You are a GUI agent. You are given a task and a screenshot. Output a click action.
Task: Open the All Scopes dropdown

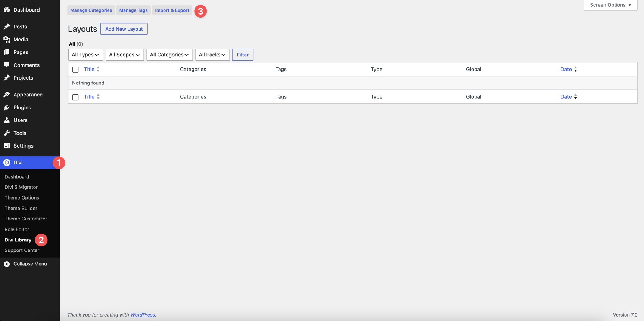[x=125, y=55]
